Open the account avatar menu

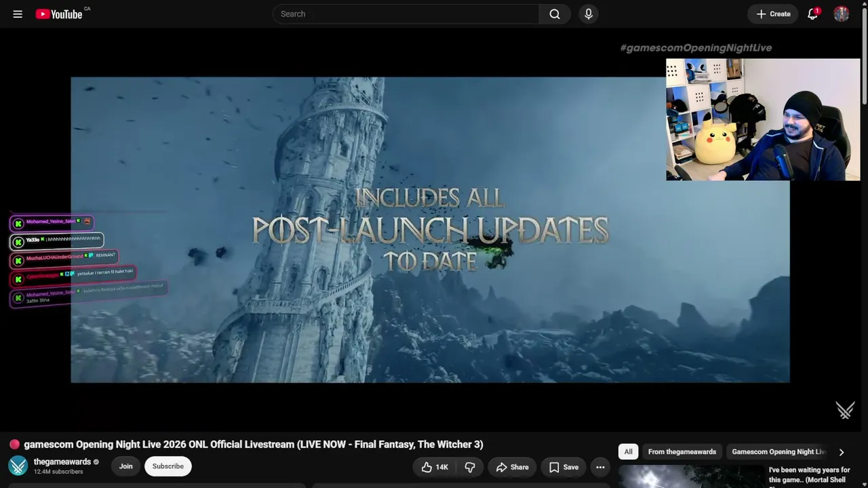pyautogui.click(x=842, y=14)
